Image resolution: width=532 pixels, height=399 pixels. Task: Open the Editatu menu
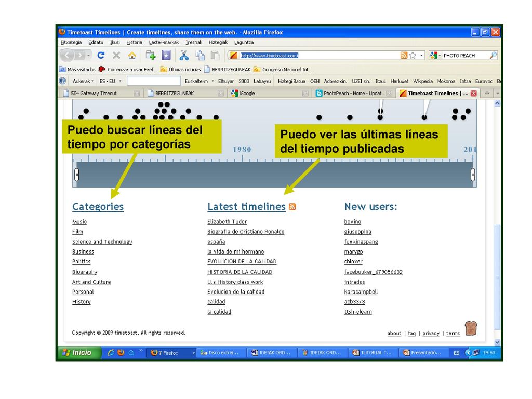(x=96, y=43)
